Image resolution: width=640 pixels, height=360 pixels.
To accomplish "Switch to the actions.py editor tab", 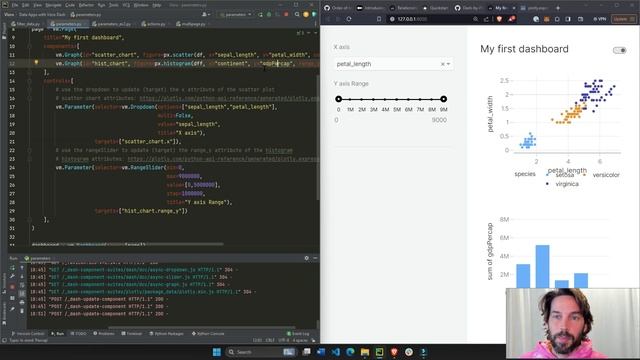I will (x=153, y=24).
